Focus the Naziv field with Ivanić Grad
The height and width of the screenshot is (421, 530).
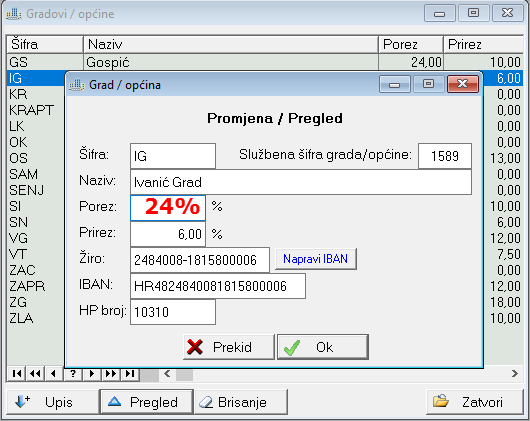301,182
